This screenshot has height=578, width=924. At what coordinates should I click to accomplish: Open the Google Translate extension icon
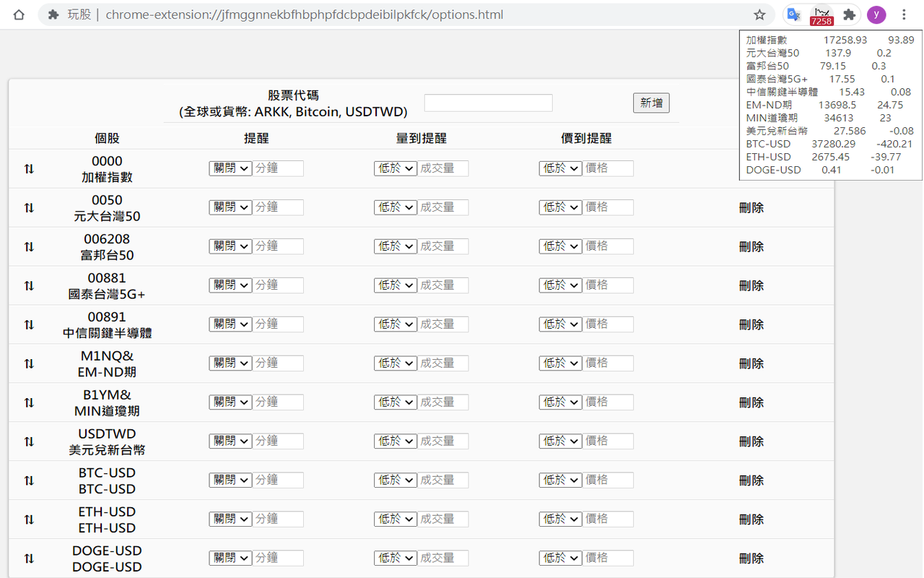pos(794,14)
